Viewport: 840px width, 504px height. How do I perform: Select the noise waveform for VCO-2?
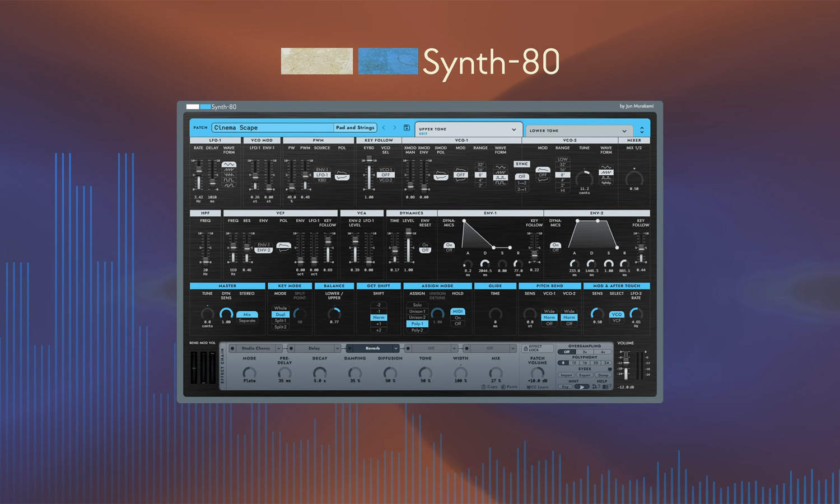click(606, 183)
